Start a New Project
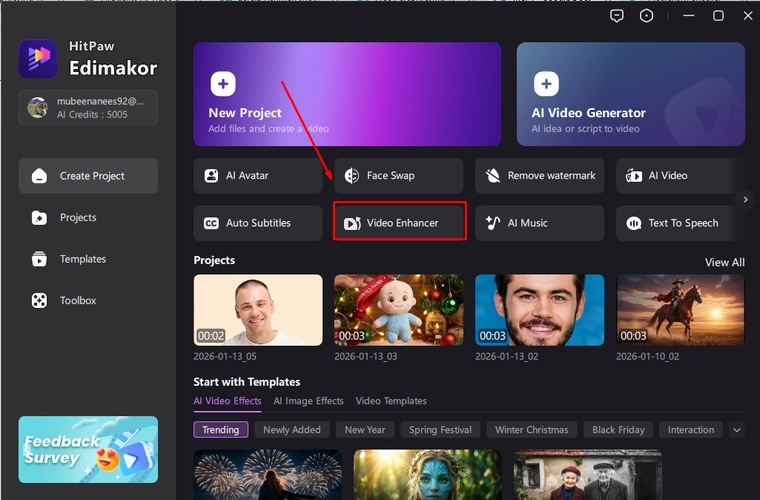This screenshot has width=760, height=500. 347,94
